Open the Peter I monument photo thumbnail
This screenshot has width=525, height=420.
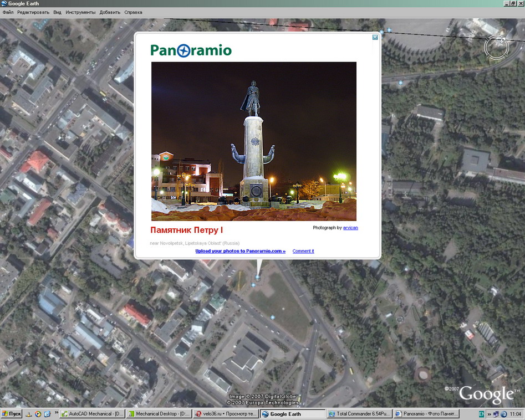[254, 141]
